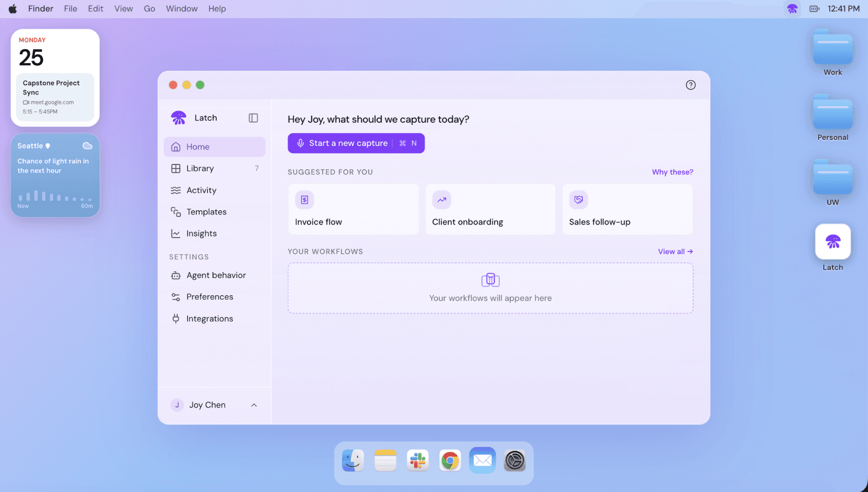Click the Why these? link
Image resolution: width=868 pixels, height=492 pixels.
672,172
